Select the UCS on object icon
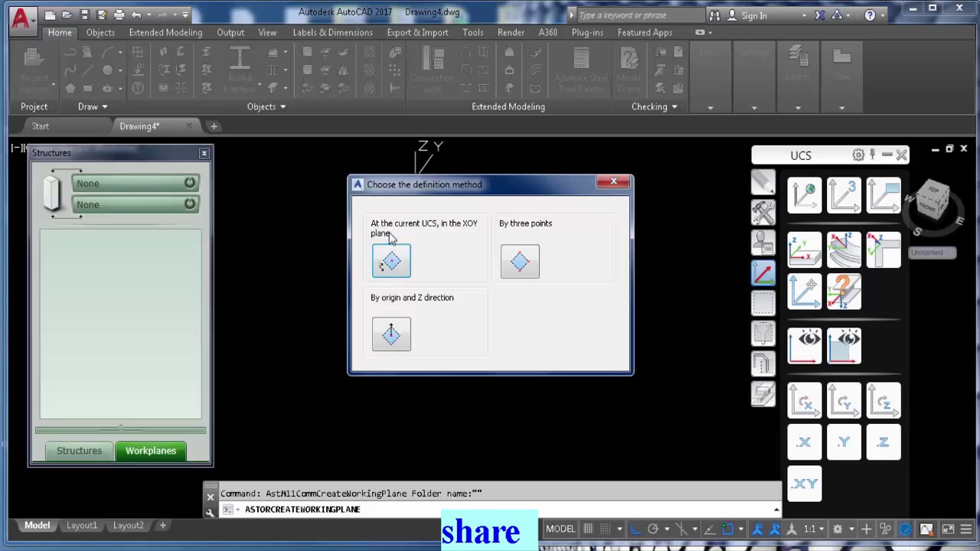 [x=804, y=249]
